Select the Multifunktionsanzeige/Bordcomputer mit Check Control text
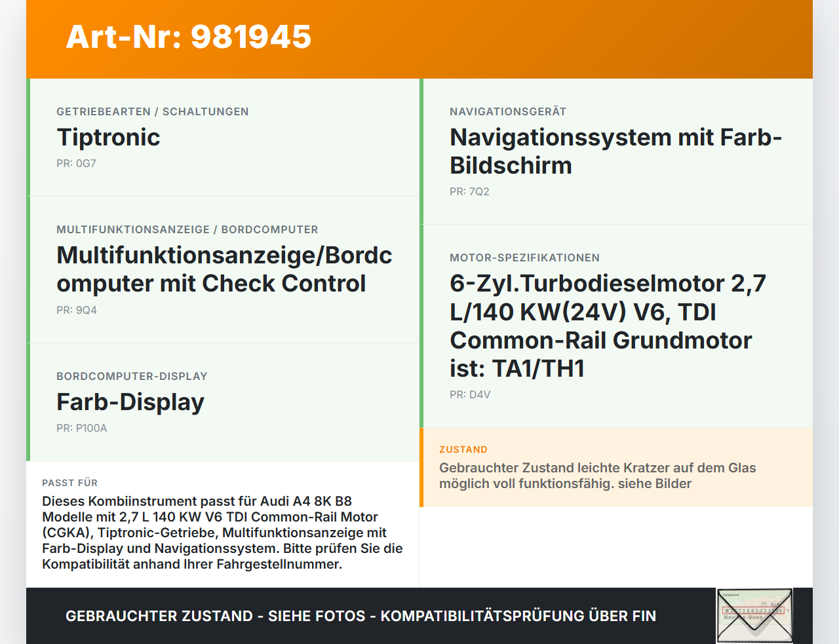 [x=224, y=269]
